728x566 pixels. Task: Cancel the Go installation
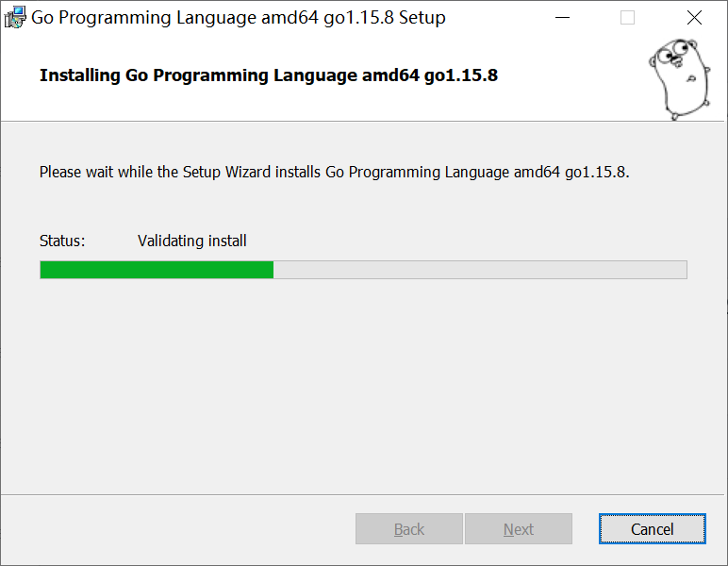pos(652,529)
